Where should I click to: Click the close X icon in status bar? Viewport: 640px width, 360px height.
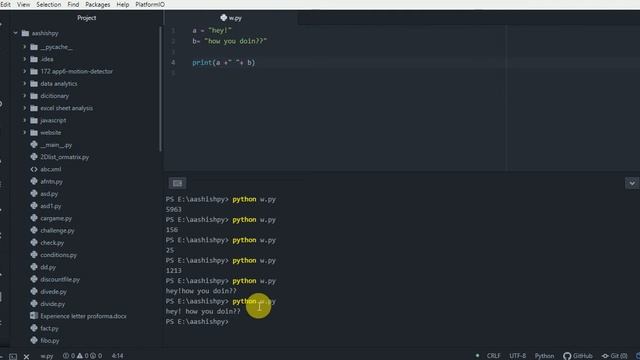tap(26, 356)
